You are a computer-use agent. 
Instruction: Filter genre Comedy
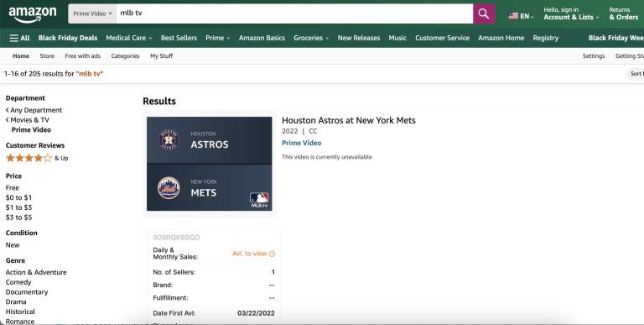point(18,282)
